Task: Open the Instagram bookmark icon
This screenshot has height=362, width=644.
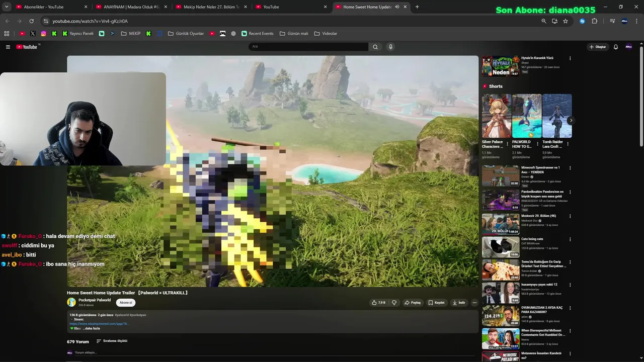Action: [x=44, y=34]
